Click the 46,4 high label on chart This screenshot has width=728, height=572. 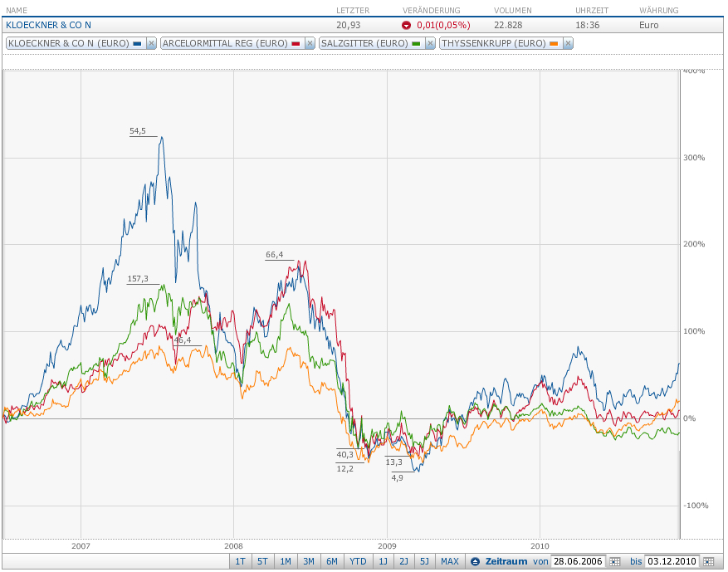[x=183, y=340]
